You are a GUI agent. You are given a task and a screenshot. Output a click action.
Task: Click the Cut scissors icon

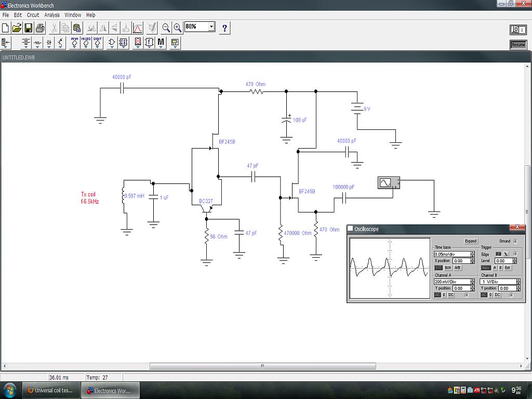(54, 28)
